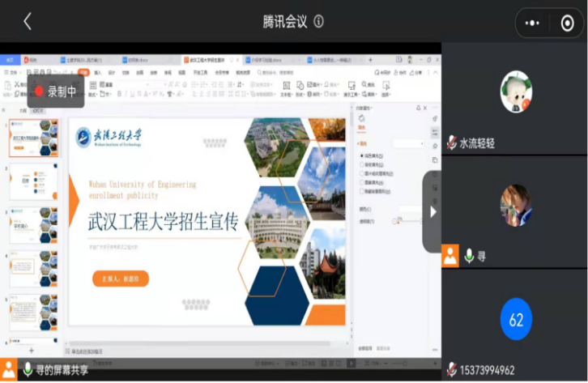
Task: Select the 渐变填充 radio option
Action: pos(361,164)
